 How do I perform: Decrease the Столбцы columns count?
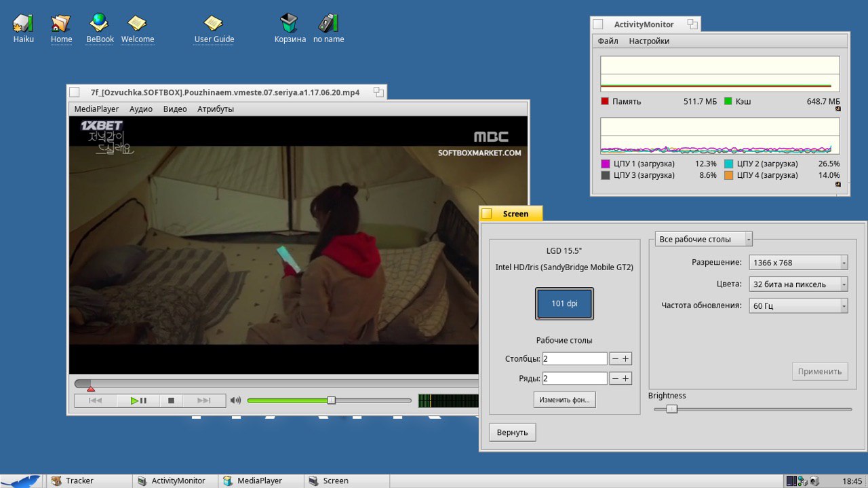(x=615, y=358)
